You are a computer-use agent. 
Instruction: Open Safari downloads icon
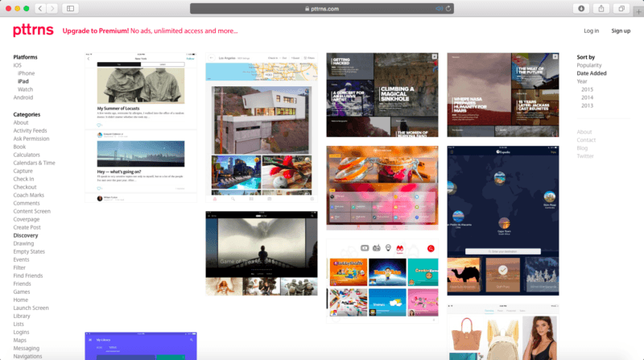click(x=581, y=8)
